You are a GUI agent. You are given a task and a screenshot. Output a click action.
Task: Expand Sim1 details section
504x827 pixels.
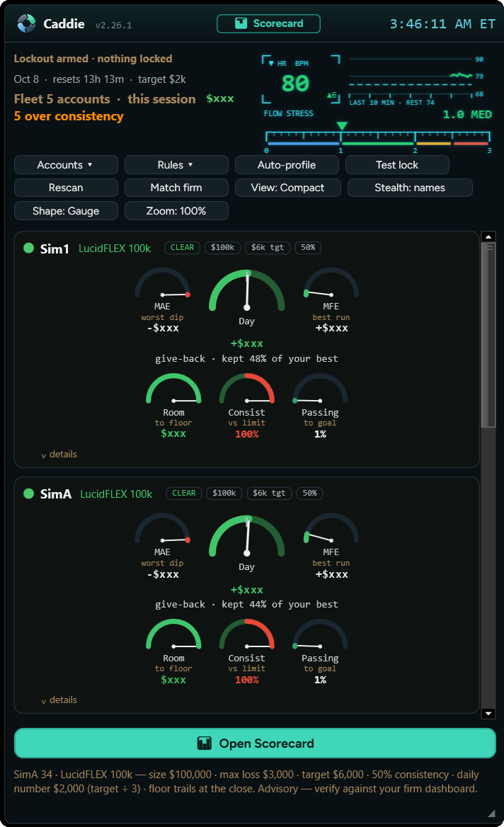[x=59, y=454]
